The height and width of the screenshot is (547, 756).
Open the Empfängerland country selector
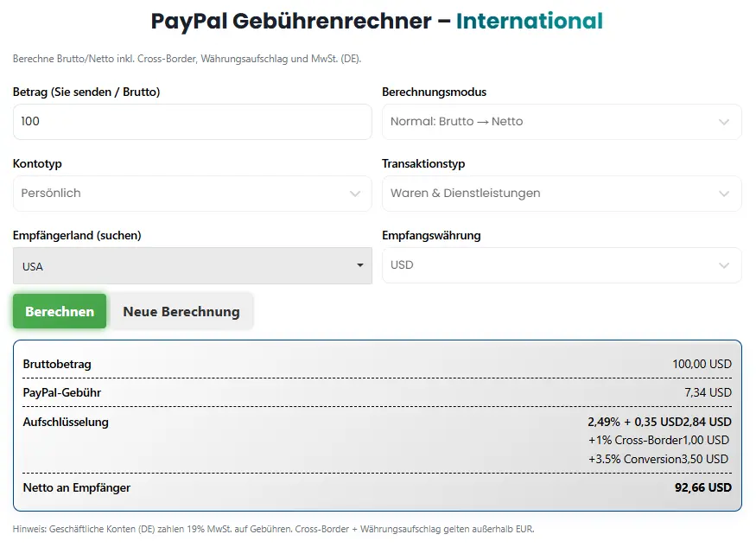tap(192, 265)
